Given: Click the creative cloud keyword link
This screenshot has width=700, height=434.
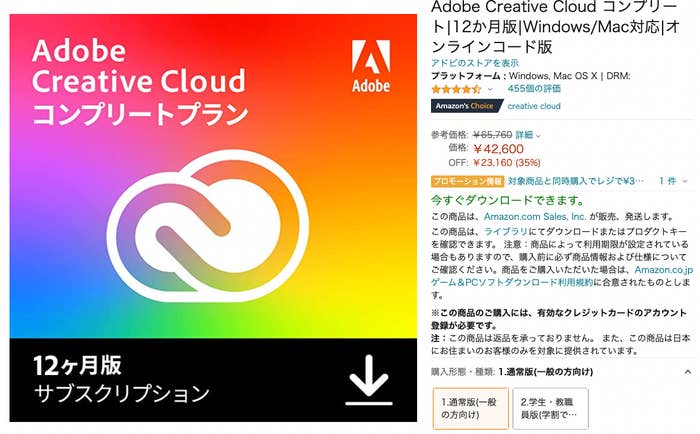Looking at the screenshot, I should coord(534,106).
